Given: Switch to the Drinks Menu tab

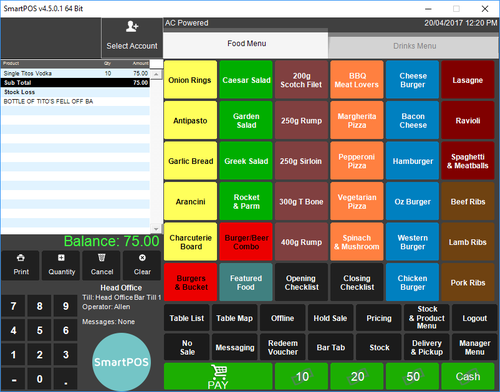Looking at the screenshot, I should click(414, 46).
